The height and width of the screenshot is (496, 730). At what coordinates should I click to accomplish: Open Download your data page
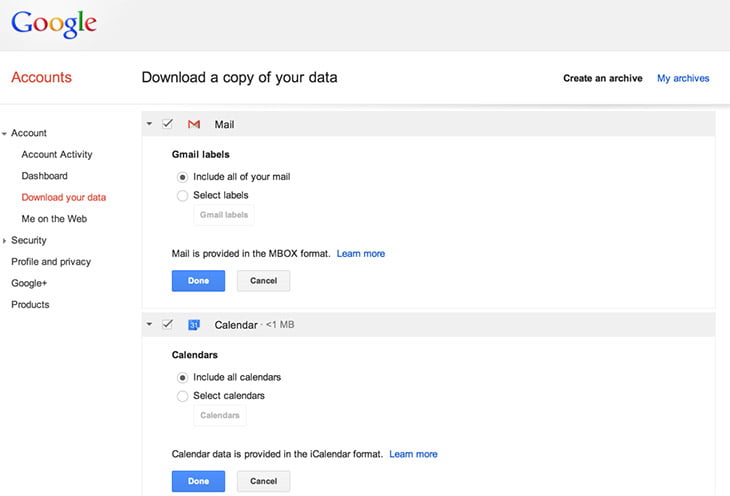[64, 197]
